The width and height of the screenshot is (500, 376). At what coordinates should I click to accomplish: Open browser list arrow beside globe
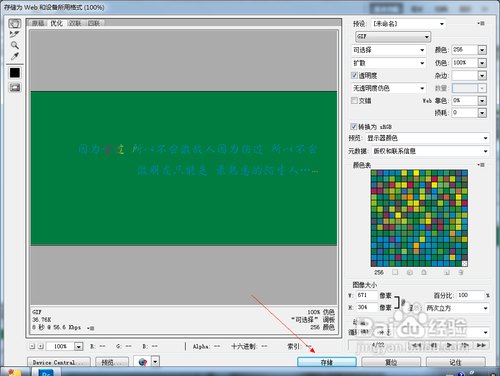click(x=155, y=362)
